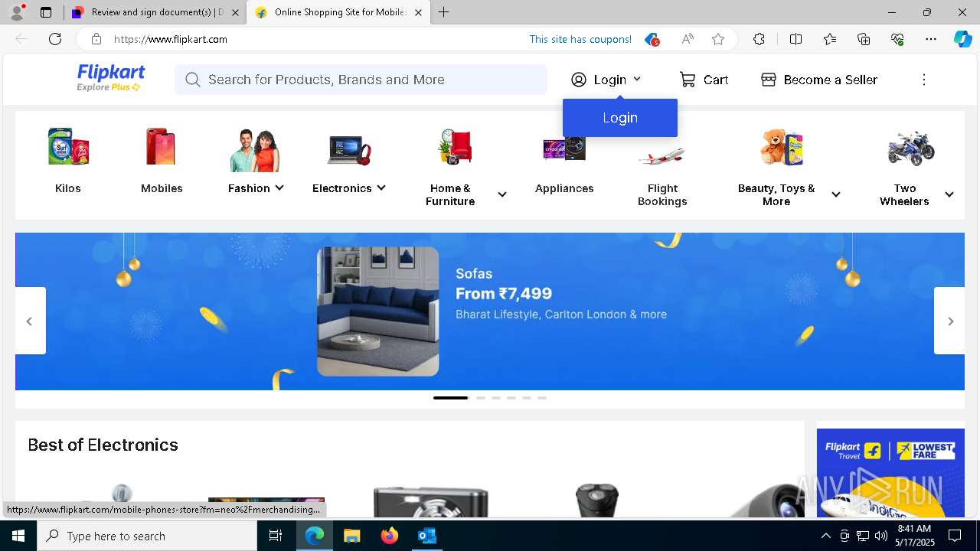Select the last carousel indicator dot

pos(542,398)
